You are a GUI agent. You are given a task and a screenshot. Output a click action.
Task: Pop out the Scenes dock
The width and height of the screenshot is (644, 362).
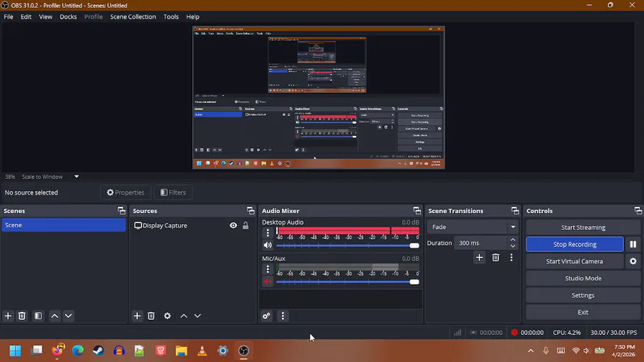[121, 210]
